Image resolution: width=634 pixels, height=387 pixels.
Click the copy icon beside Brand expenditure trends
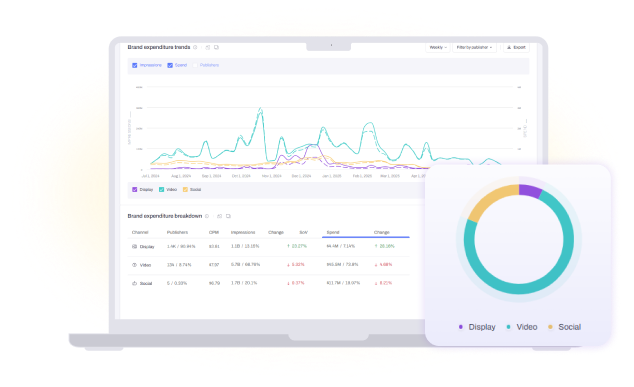point(216,47)
